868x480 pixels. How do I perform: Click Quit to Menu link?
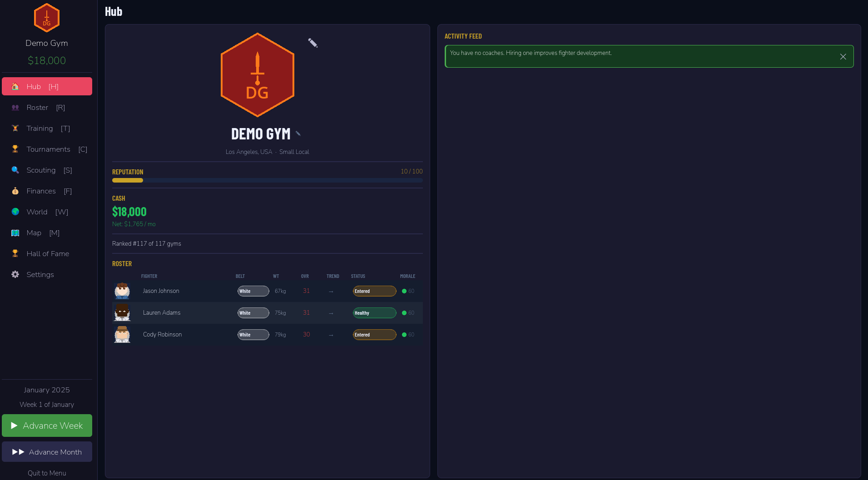(x=47, y=473)
